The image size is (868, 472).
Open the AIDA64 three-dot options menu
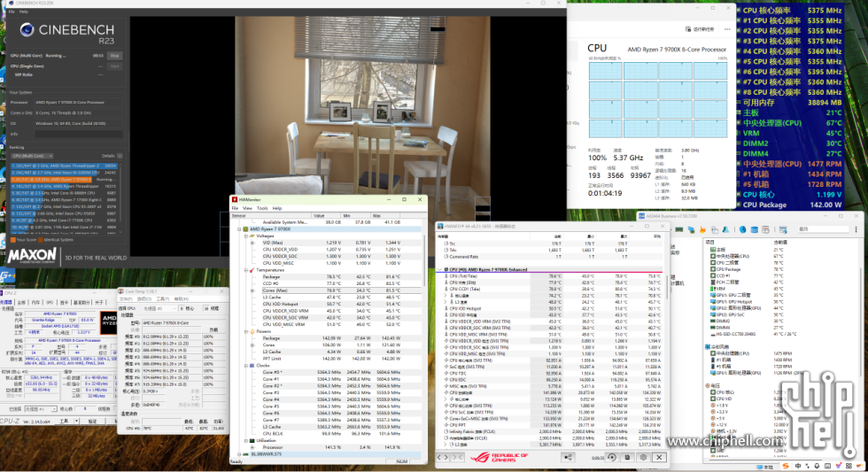tap(856, 229)
